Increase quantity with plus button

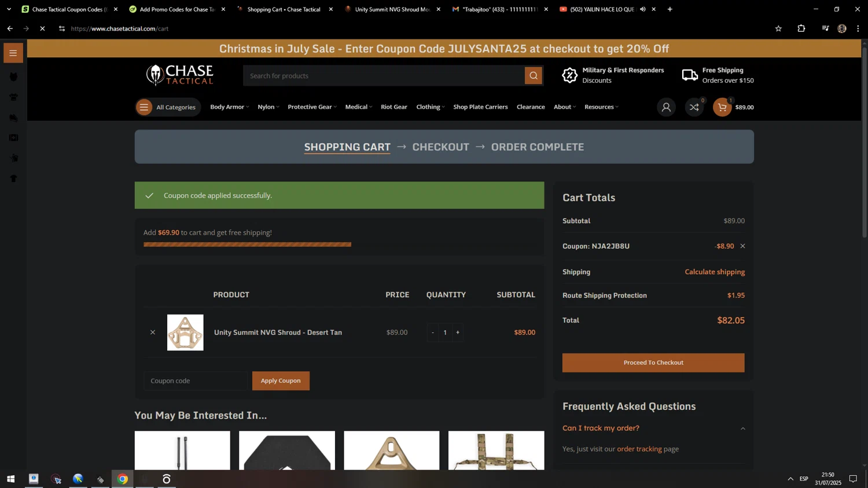tap(458, 332)
